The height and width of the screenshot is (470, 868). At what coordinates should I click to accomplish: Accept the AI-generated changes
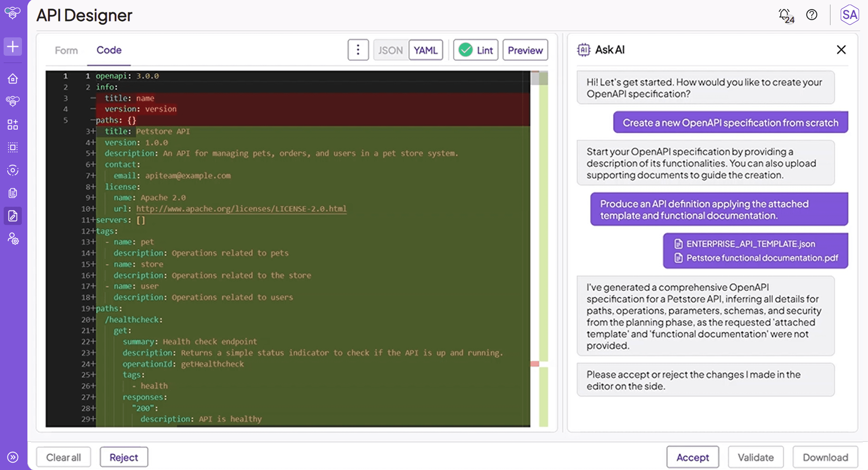coord(693,457)
